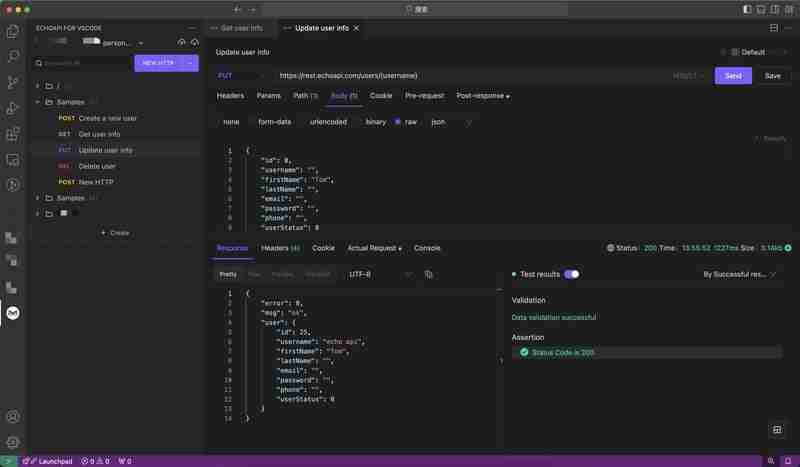Image resolution: width=800 pixels, height=467 pixels.
Task: Open the New HTTP button arrow dropdown
Action: click(x=191, y=63)
